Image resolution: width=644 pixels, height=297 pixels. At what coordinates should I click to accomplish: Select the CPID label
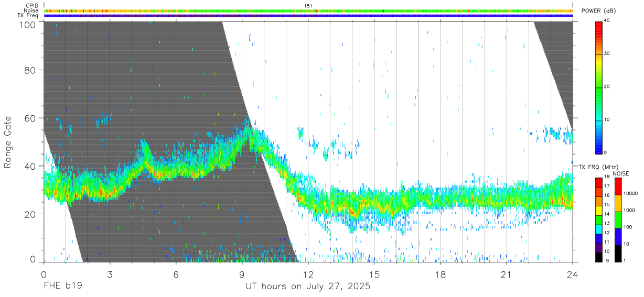pos(32,6)
